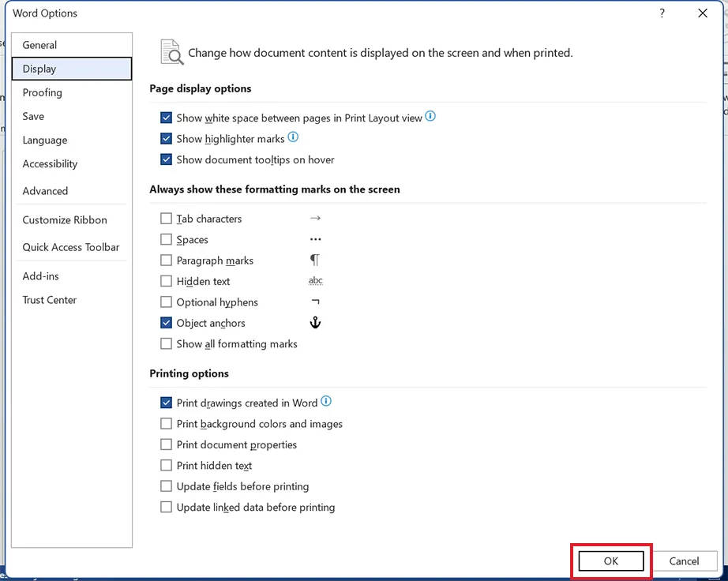Open Customize Ribbon settings

tap(72, 220)
